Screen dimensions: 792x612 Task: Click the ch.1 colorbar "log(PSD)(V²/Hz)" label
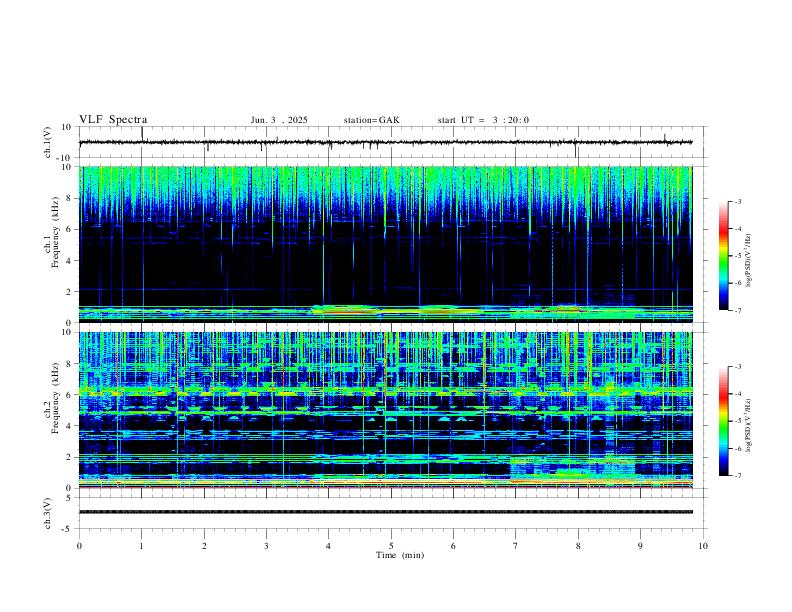coord(749,260)
